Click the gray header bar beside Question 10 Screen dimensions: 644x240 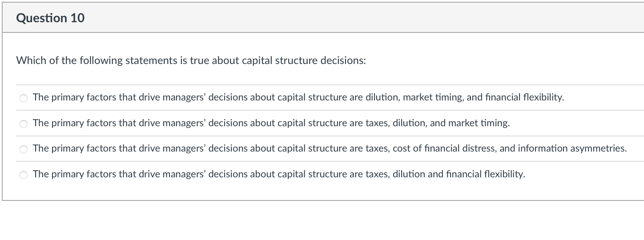click(x=356, y=18)
